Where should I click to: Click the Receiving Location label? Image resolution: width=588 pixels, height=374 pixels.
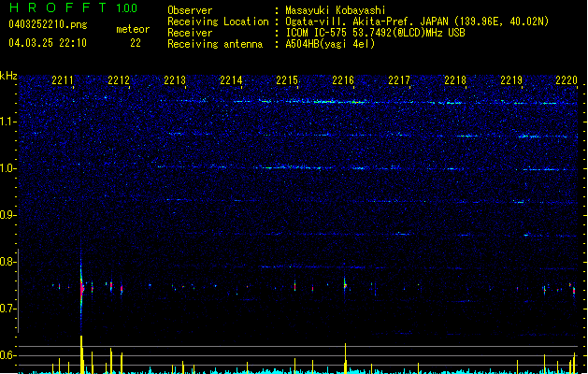[x=218, y=22]
